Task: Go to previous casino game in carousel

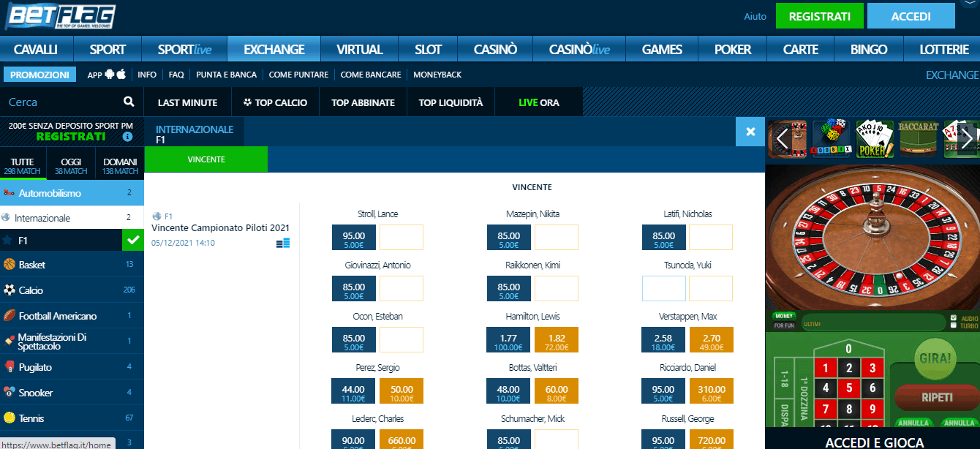Action: (x=782, y=137)
